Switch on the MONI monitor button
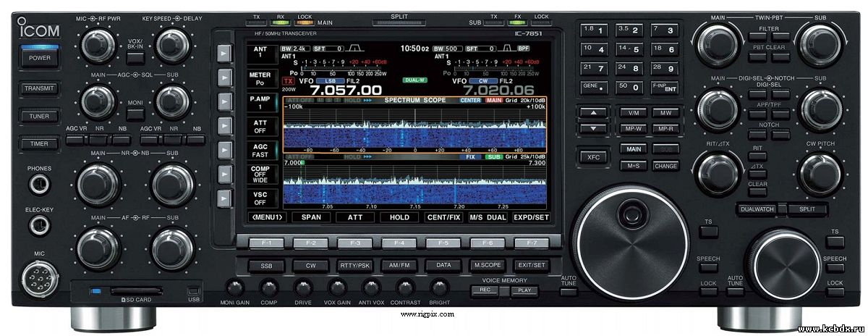Viewport: 868px width, 336px height. point(135,115)
